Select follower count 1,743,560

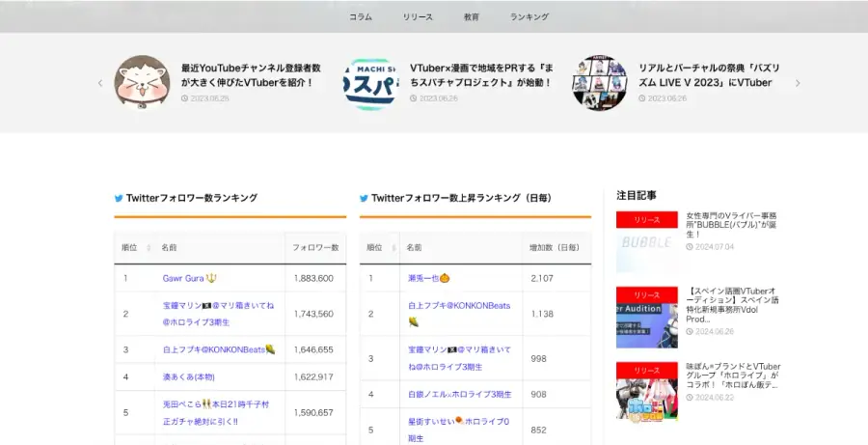point(313,314)
